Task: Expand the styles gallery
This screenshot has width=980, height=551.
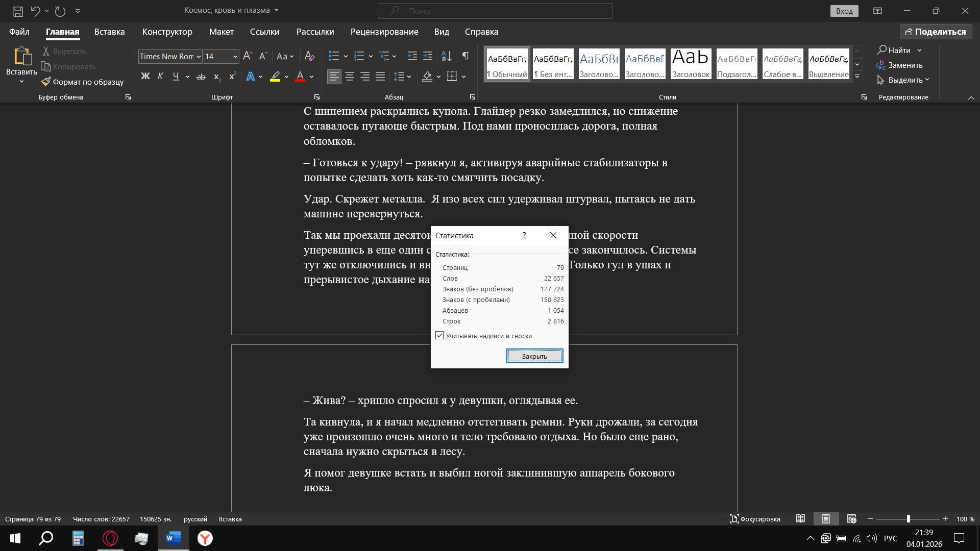Action: point(857,77)
